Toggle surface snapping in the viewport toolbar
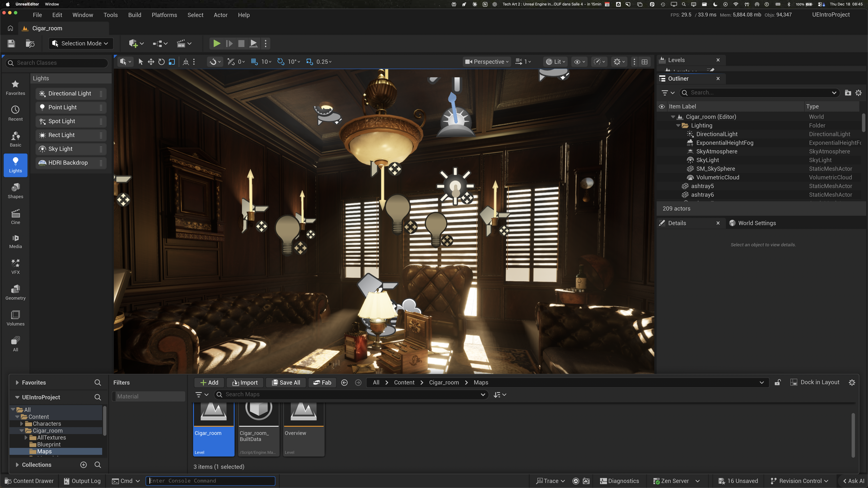This screenshot has height=488, width=868. point(231,62)
